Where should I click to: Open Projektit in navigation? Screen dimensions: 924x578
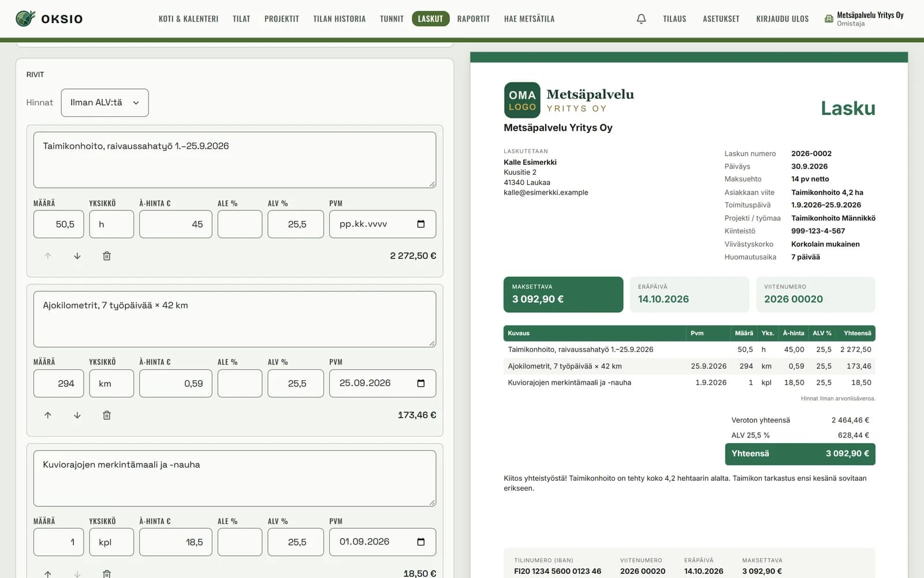(282, 18)
